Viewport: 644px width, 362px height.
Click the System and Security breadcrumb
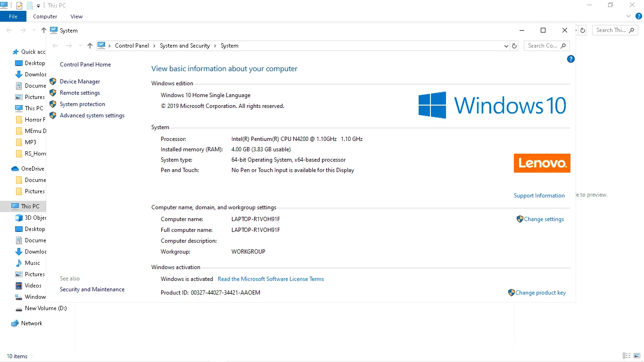[x=185, y=46]
